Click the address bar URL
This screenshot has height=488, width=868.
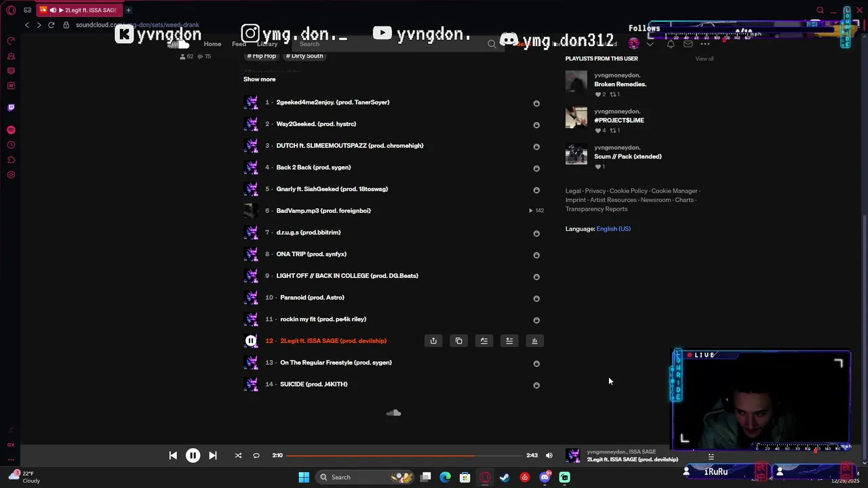point(137,25)
